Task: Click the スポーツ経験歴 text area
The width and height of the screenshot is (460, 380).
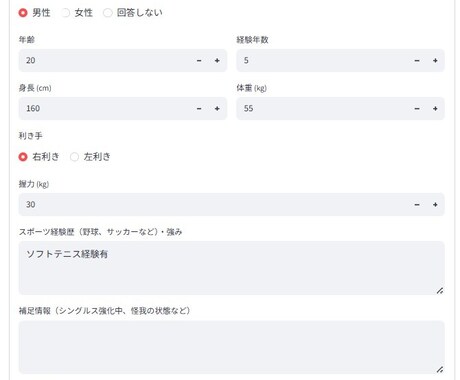Action: click(231, 268)
